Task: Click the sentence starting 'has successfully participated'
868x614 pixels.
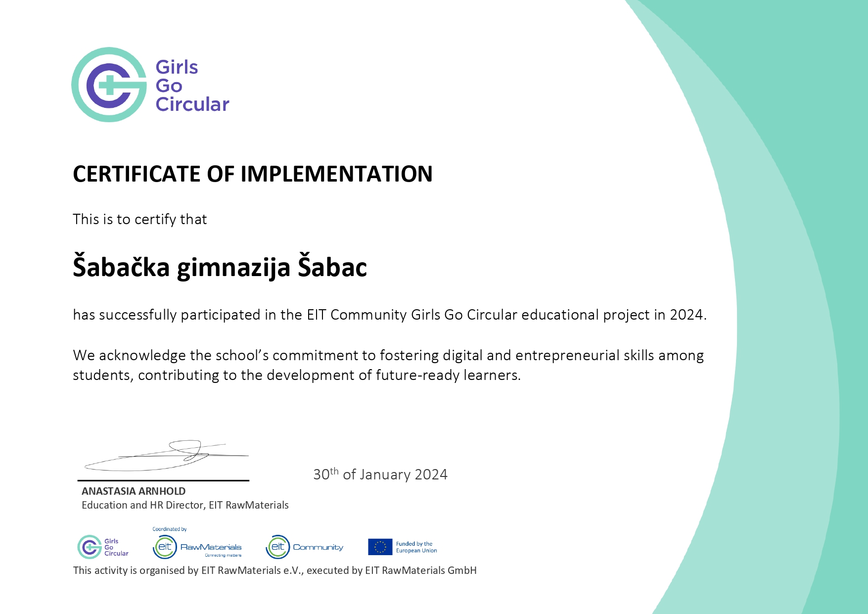Action: coord(390,315)
